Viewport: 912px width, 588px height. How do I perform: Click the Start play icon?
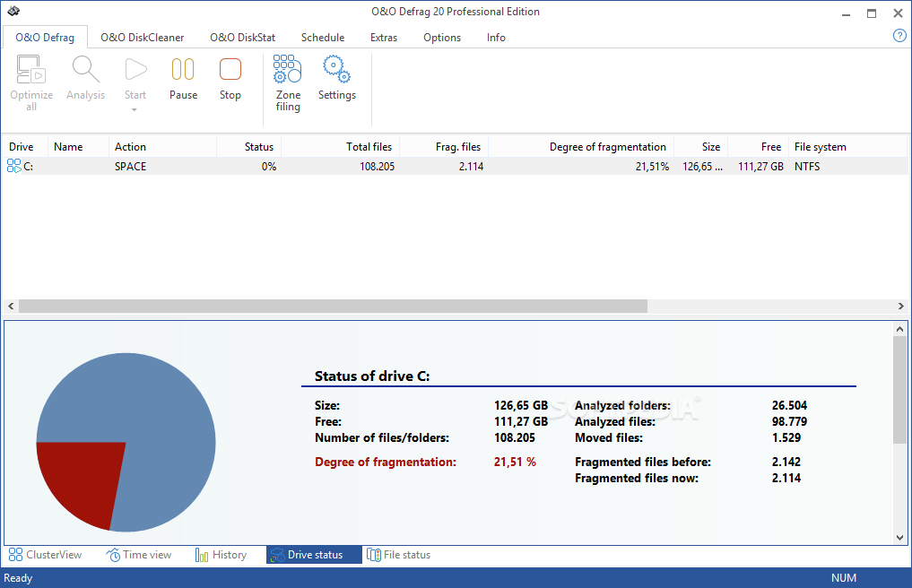click(135, 69)
